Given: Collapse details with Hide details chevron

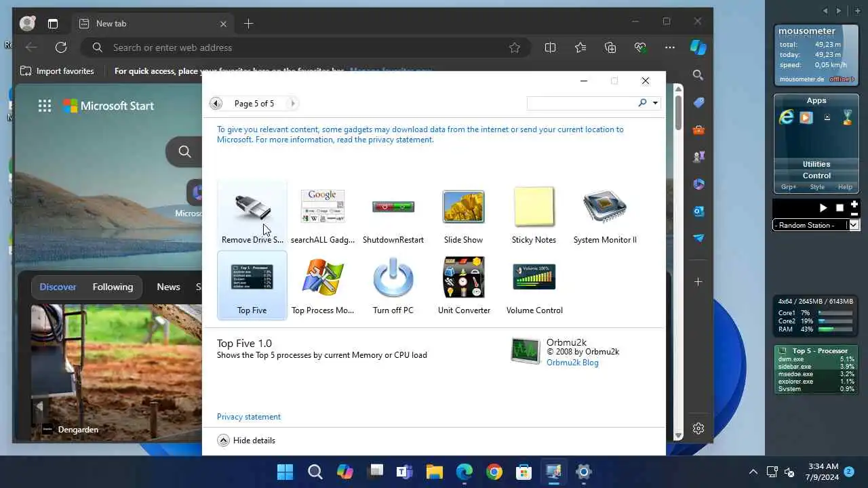Looking at the screenshot, I should 223,440.
